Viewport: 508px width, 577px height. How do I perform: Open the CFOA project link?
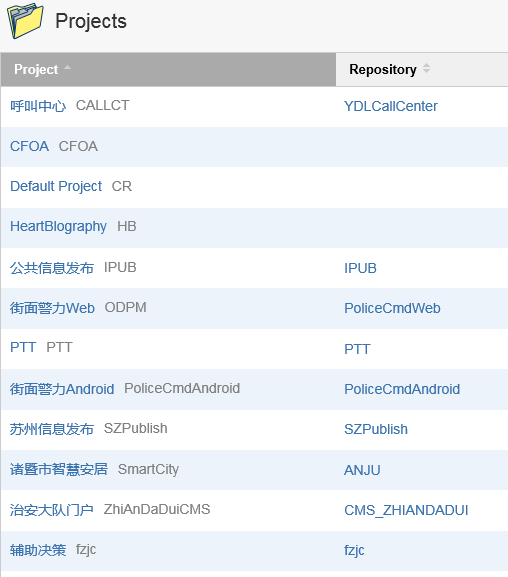[29, 146]
